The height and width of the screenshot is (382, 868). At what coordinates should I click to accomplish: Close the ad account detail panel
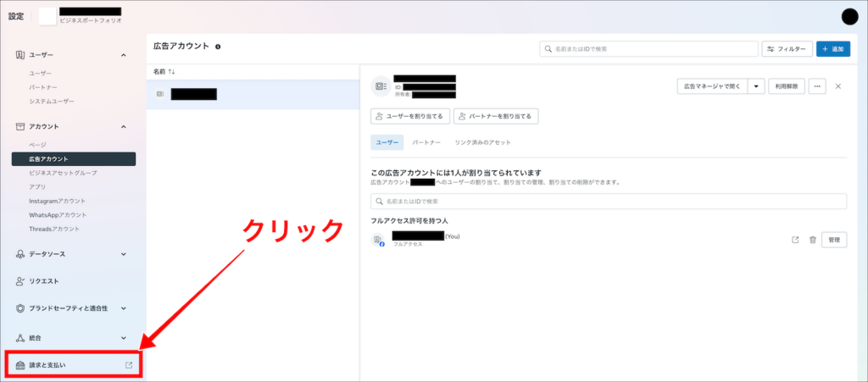click(838, 86)
